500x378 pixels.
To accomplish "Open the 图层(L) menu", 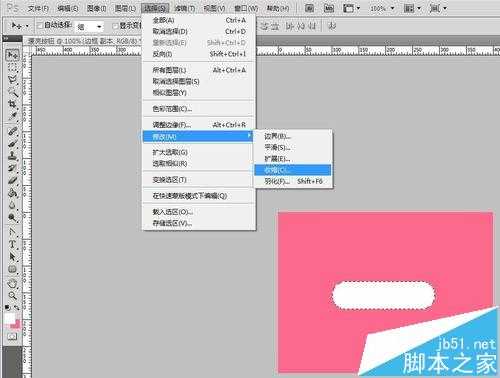I will pos(125,8).
